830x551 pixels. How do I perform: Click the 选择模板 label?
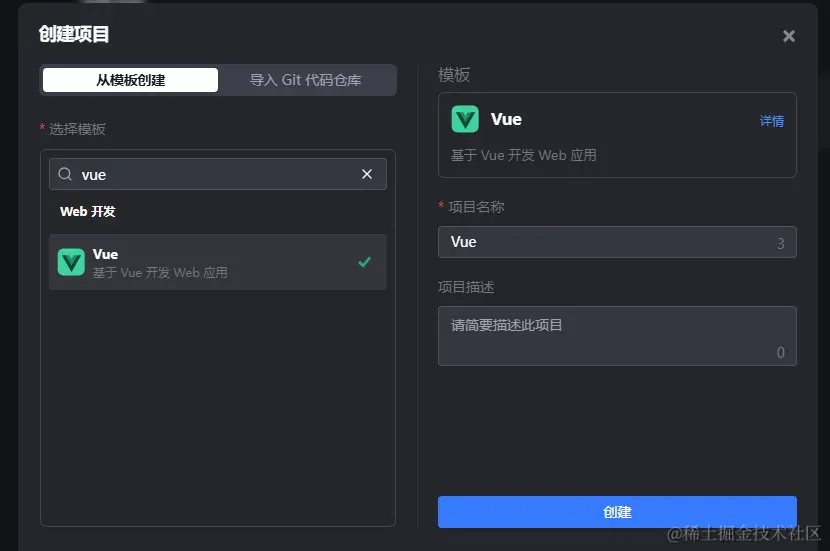[x=77, y=129]
